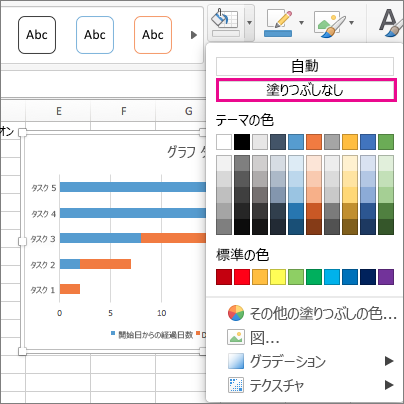
Task: Apply the orange outlined Abc shape style
Action: coord(153,35)
